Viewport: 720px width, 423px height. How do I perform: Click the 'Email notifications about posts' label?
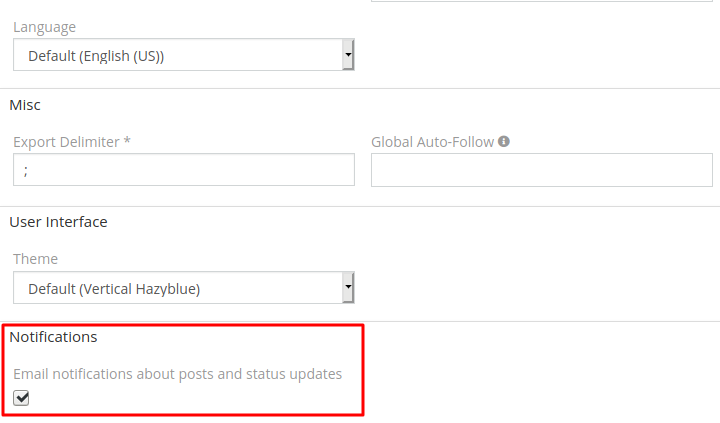click(x=177, y=374)
